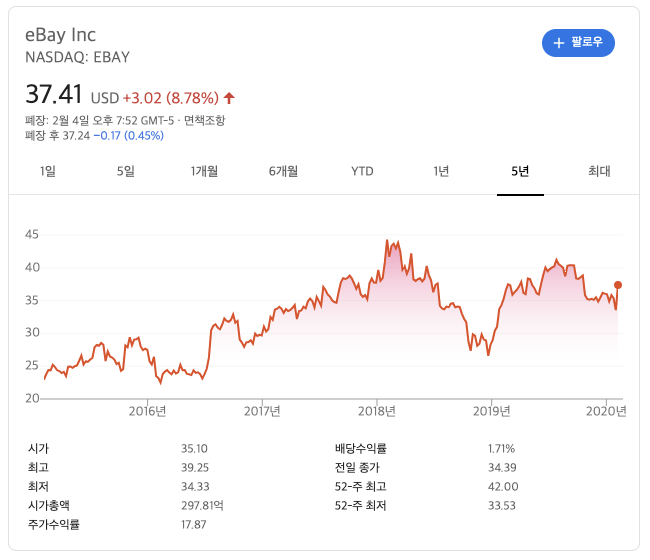Click the 2018년 label on chart axis

point(376,411)
